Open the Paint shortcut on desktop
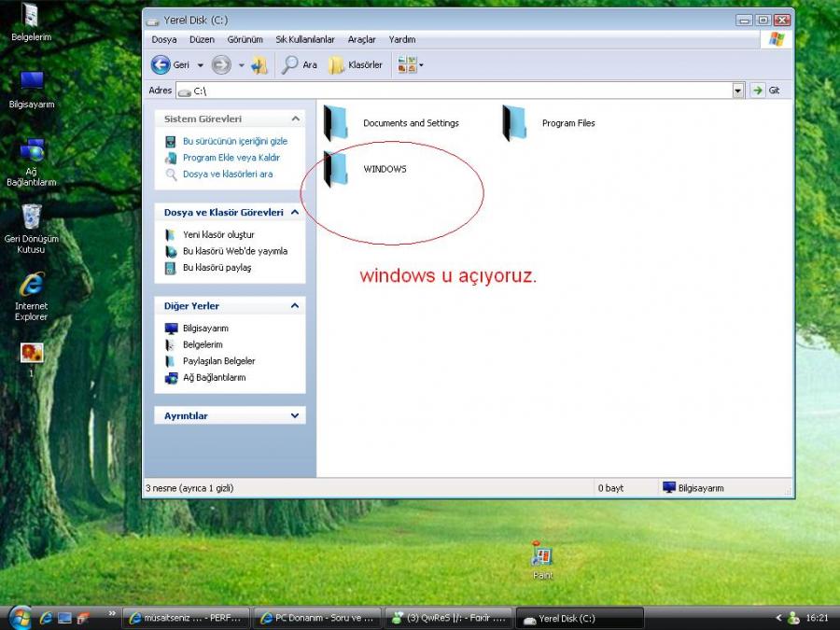Image resolution: width=840 pixels, height=630 pixels. (x=541, y=558)
